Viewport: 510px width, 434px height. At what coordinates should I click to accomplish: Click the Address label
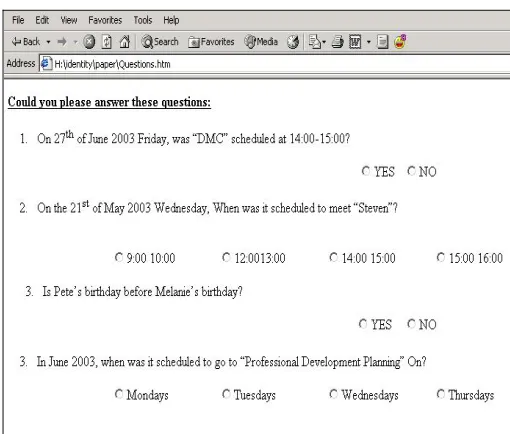(21, 63)
